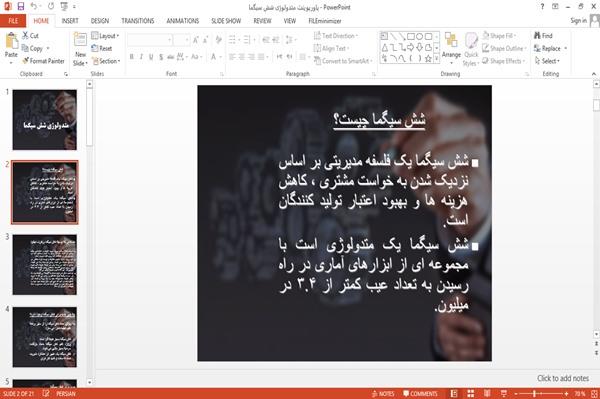Switch to the TRANSITIONS tab

pyautogui.click(x=138, y=21)
